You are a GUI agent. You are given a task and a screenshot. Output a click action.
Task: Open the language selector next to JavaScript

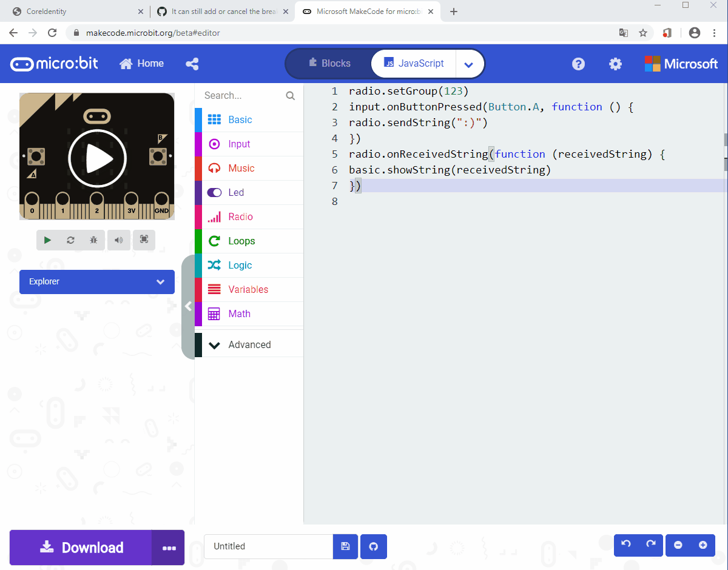(x=468, y=63)
